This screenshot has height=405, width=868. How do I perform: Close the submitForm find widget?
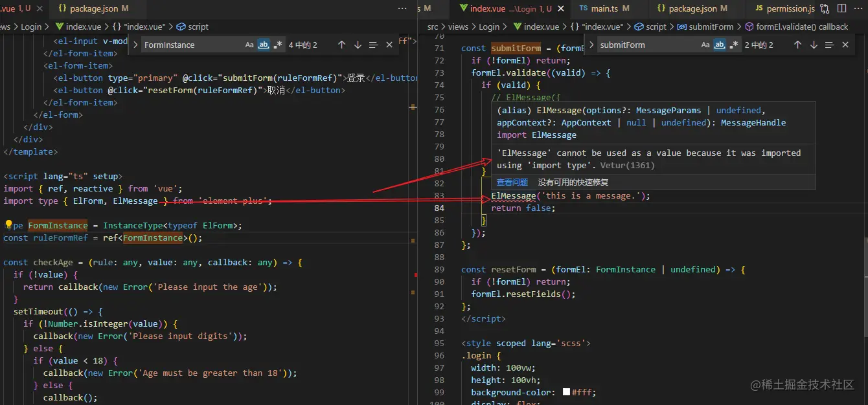[x=845, y=45]
